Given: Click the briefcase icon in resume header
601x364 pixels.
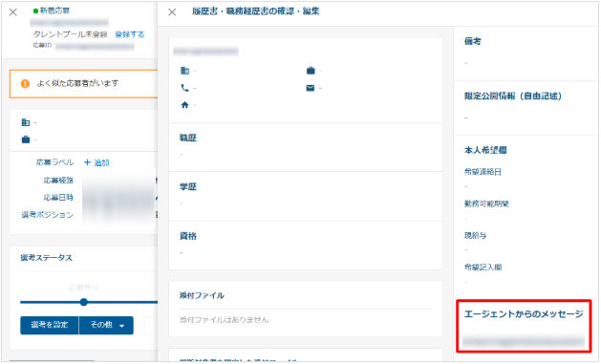Looking at the screenshot, I should 311,71.
